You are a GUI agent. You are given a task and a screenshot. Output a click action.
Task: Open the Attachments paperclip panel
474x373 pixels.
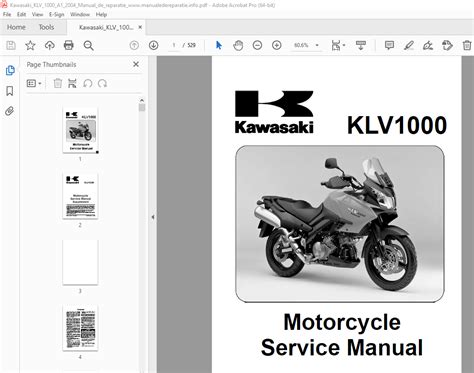(x=10, y=111)
